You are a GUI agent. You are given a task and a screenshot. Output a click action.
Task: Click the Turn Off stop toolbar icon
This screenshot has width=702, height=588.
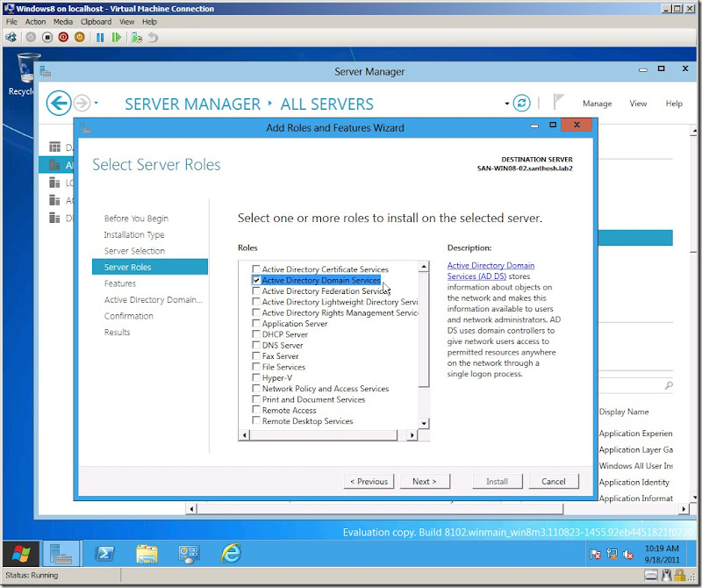click(x=47, y=38)
